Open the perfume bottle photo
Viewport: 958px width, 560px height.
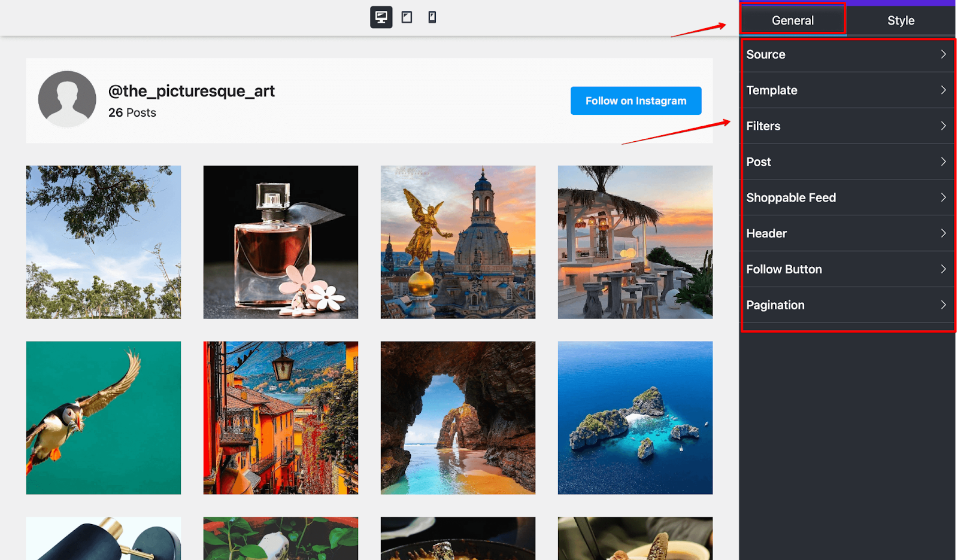[281, 242]
